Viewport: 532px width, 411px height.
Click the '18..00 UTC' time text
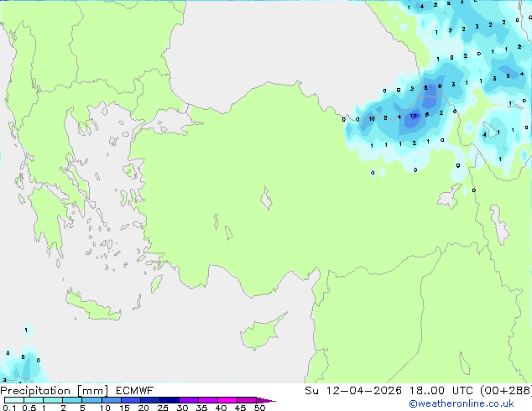pos(441,391)
